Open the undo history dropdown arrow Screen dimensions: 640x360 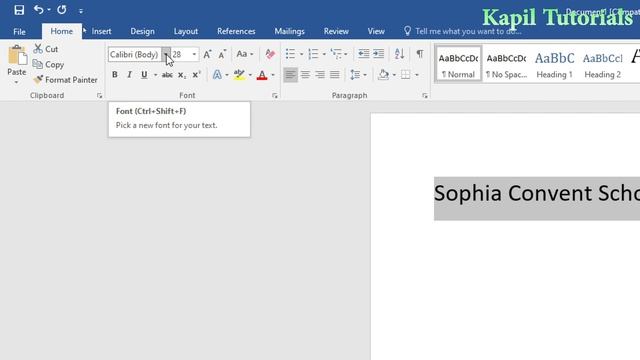[49, 10]
